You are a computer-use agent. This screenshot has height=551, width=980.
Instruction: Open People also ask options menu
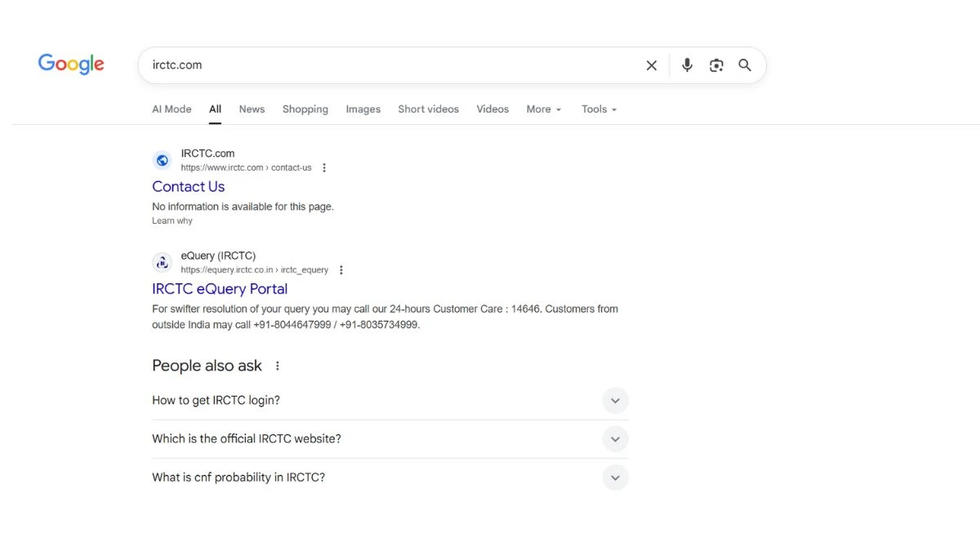[x=278, y=367]
